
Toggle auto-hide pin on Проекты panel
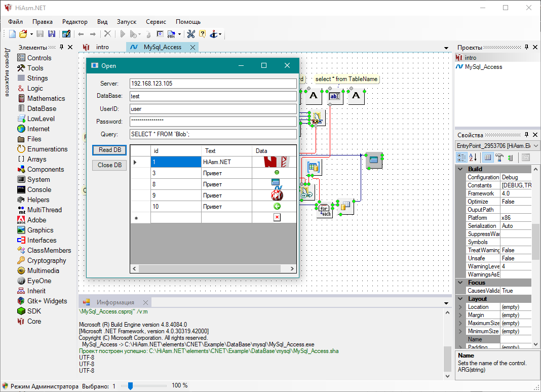[x=527, y=47]
